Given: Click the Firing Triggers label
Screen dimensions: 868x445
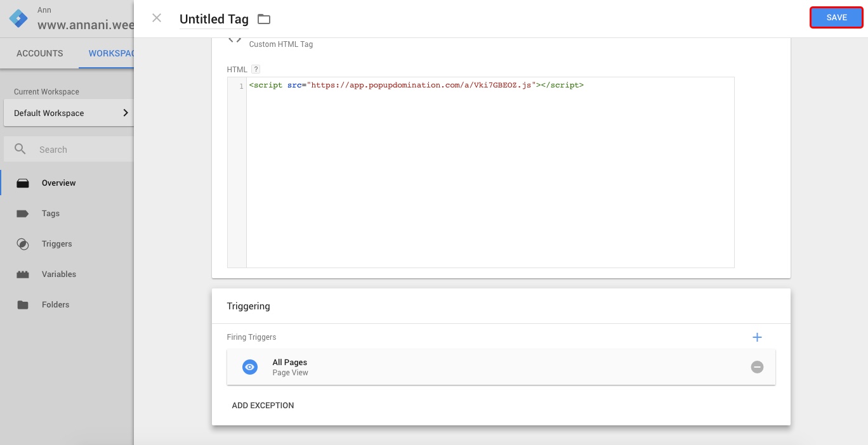Looking at the screenshot, I should click(x=251, y=337).
